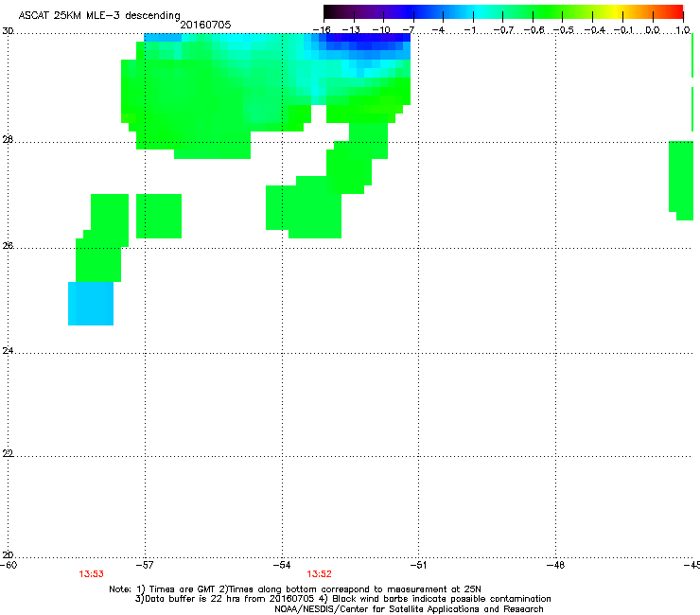Click the green data block at the right edge

[x=681, y=181]
